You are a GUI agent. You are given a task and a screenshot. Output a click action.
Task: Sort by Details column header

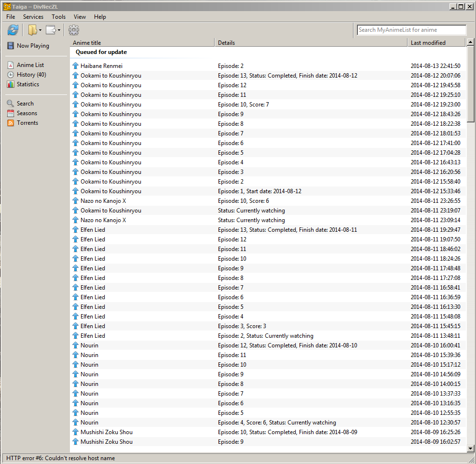tap(311, 43)
